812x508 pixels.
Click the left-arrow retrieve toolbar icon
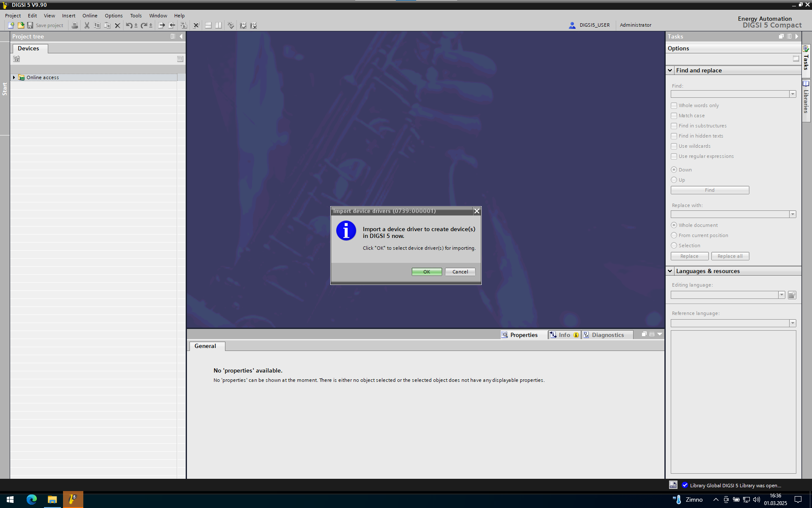[x=172, y=25]
